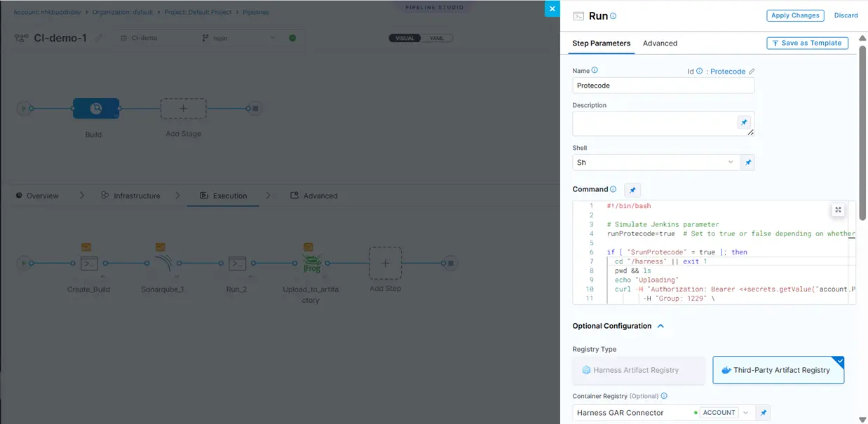Switch pipeline view to VISUAL

pyautogui.click(x=405, y=38)
